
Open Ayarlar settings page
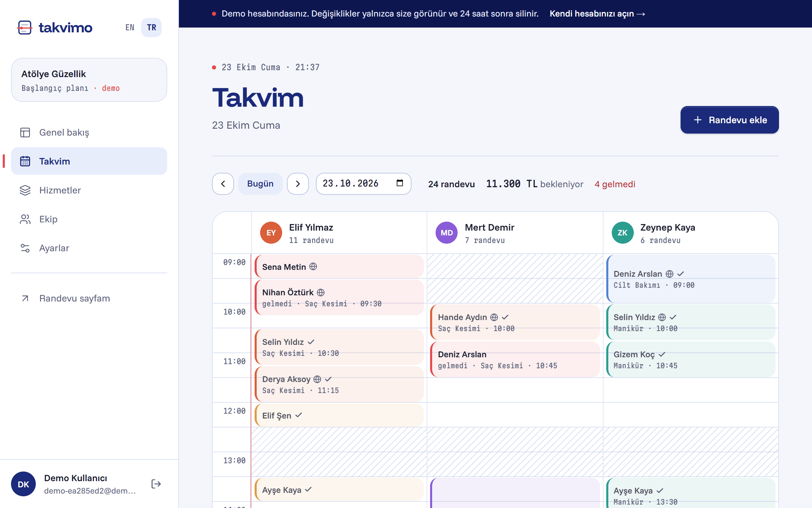[x=89, y=248]
